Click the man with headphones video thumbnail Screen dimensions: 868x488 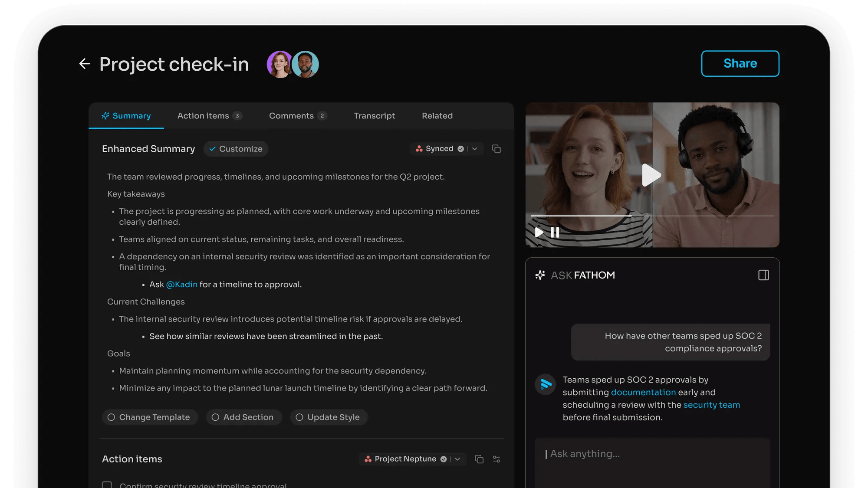click(716, 175)
